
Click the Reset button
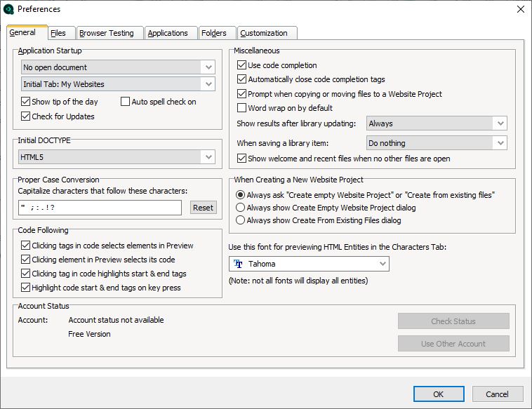point(204,208)
